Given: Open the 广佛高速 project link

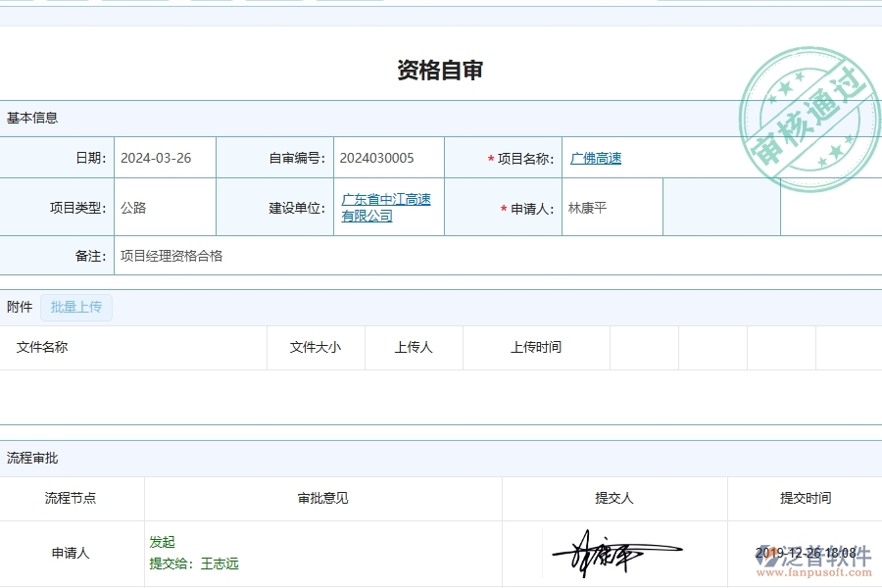Looking at the screenshot, I should (x=595, y=157).
